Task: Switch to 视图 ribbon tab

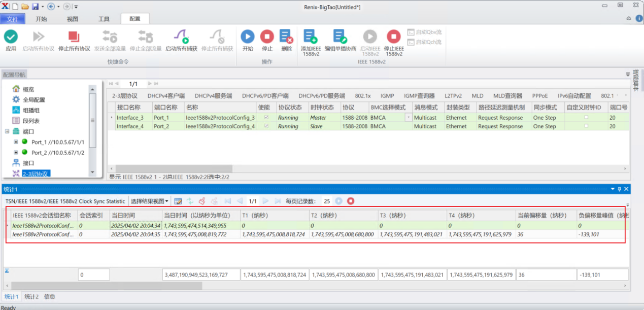Action: [73, 19]
